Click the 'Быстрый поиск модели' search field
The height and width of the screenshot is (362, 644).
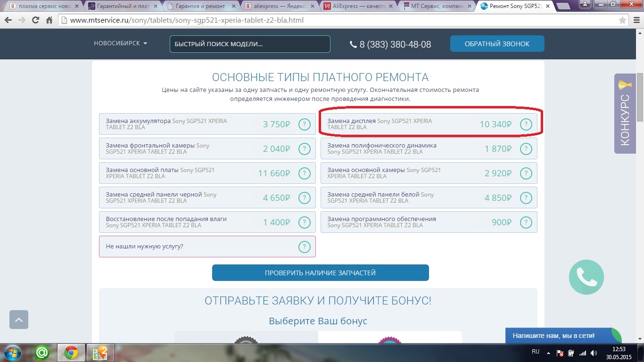click(x=250, y=44)
